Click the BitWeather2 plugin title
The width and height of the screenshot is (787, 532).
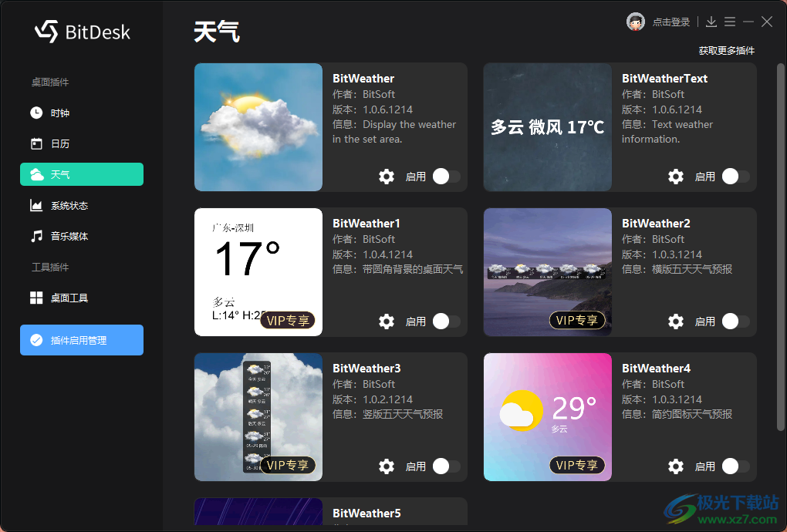pos(656,224)
